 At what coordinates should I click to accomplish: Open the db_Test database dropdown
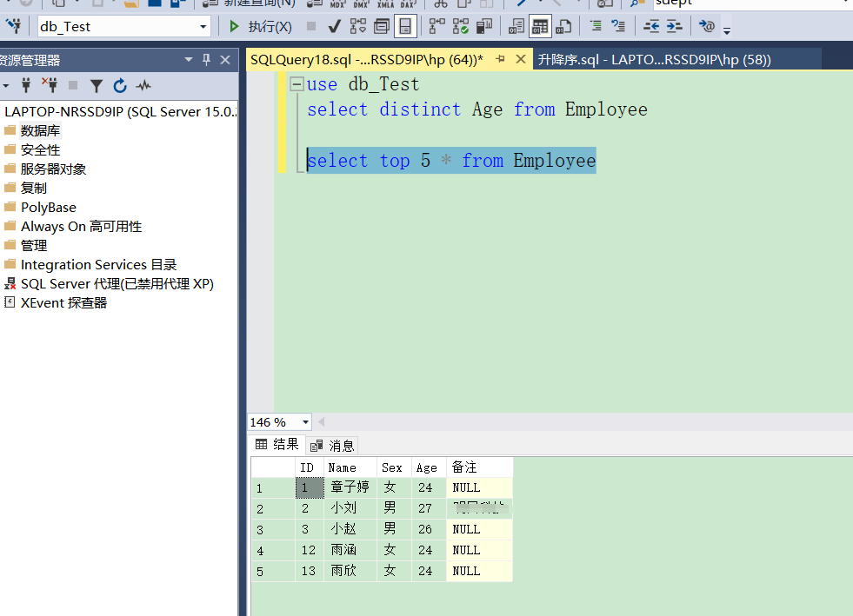tap(203, 26)
